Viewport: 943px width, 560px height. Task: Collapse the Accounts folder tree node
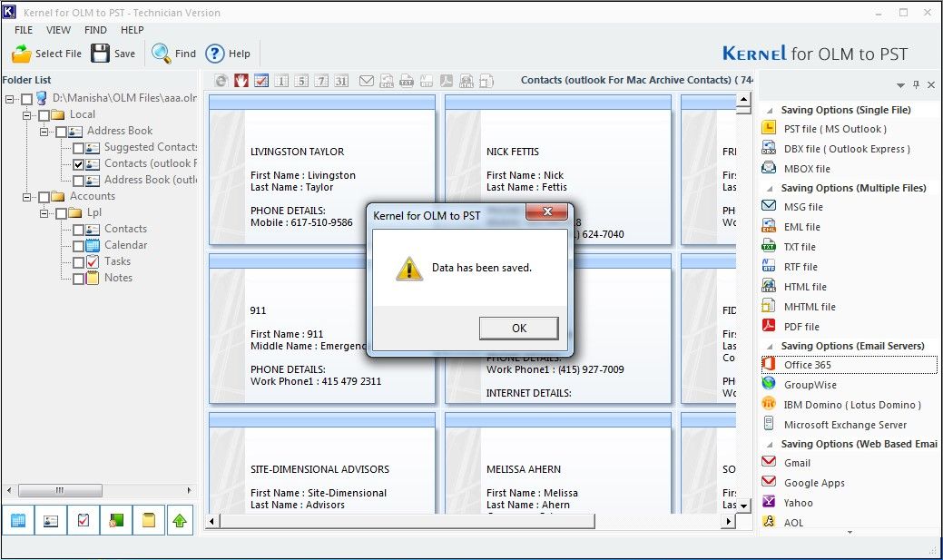pyautogui.click(x=26, y=197)
